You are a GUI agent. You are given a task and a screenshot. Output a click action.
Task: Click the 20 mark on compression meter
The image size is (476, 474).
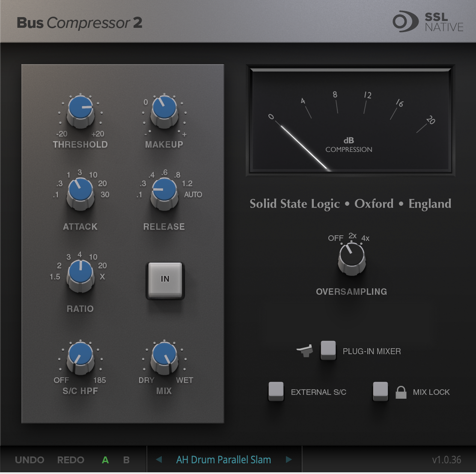pos(431,120)
